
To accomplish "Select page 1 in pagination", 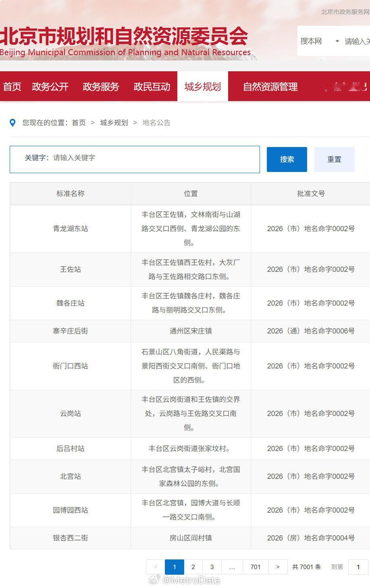I will 175,567.
